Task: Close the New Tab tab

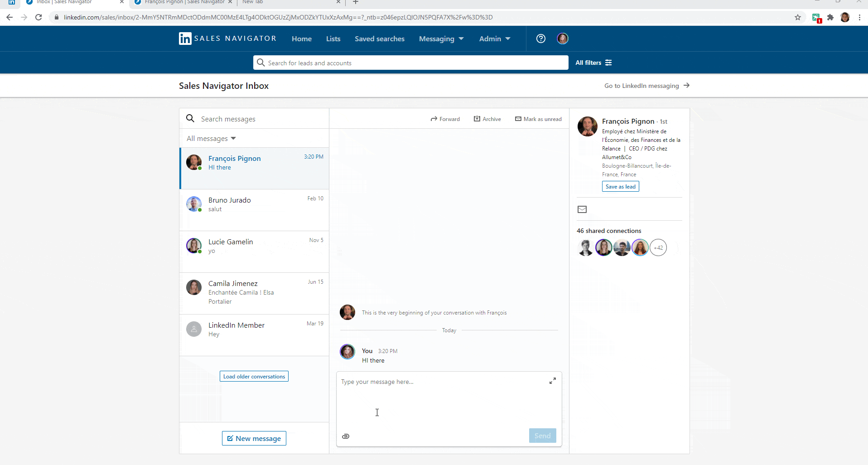Action: tap(338, 2)
